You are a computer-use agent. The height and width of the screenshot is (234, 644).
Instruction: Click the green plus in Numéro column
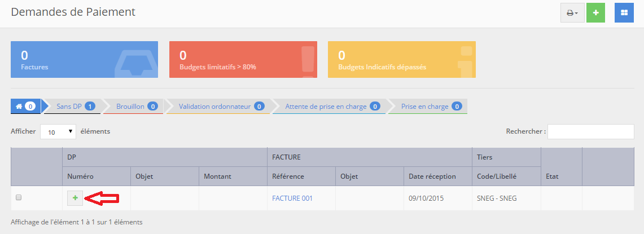click(75, 198)
